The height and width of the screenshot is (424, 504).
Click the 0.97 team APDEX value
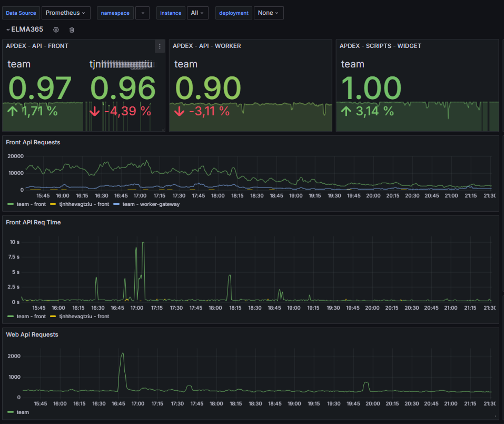click(39, 88)
